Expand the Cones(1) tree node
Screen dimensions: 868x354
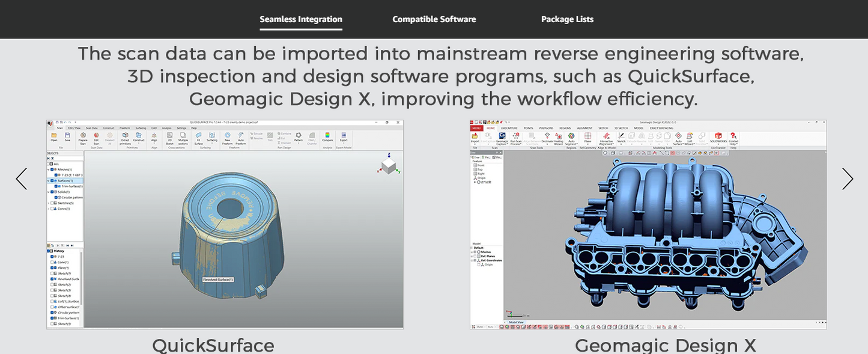49,209
